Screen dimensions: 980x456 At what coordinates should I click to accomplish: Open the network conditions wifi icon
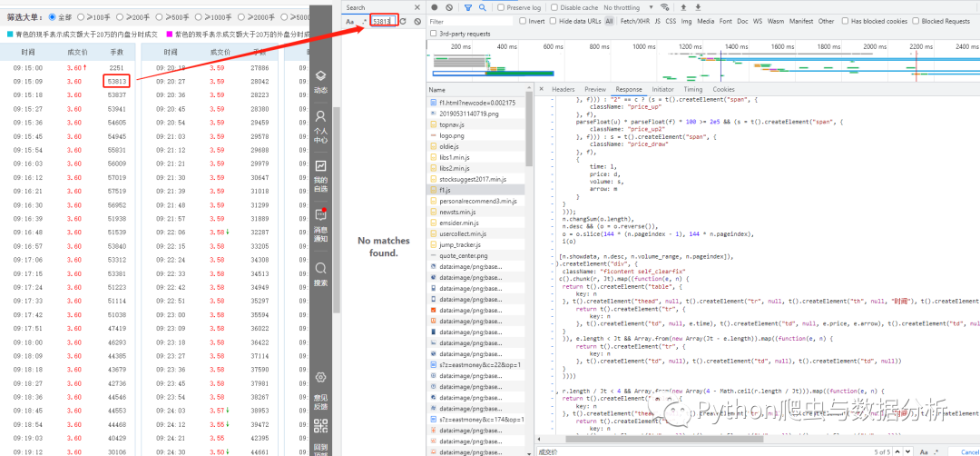(663, 7)
